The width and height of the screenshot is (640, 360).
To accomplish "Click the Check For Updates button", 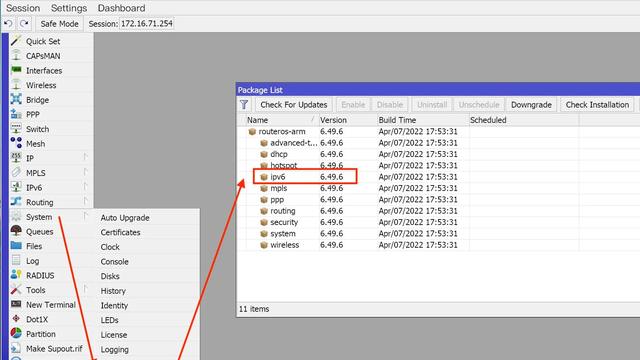I will (x=294, y=104).
